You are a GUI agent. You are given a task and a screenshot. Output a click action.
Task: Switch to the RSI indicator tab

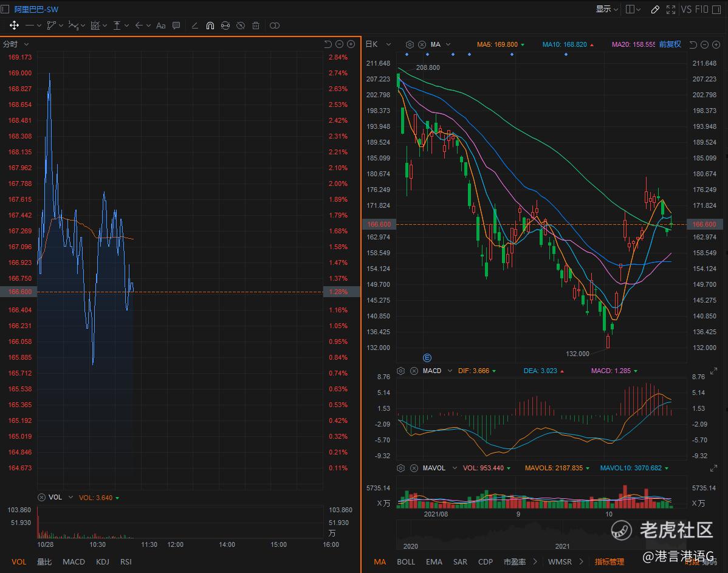tap(126, 562)
